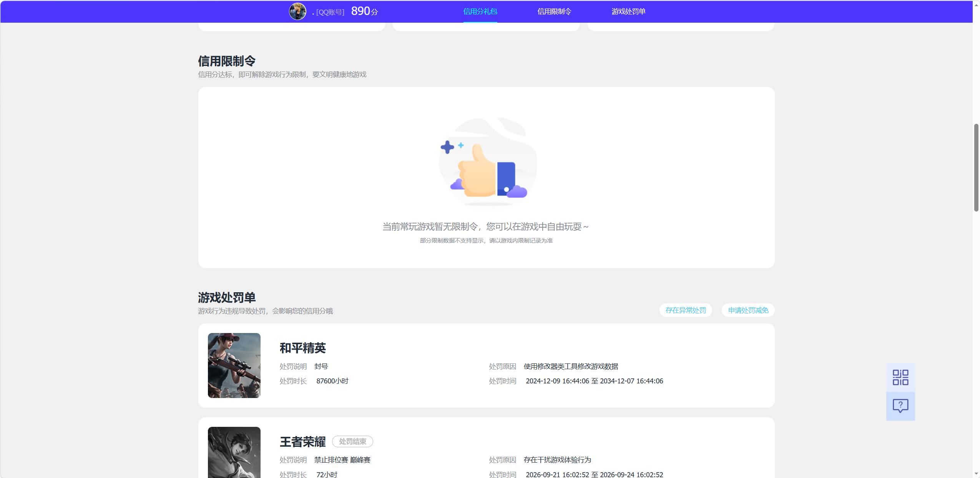
Task: Click 2026-09-21 16:02:52 penalty time range
Action: coord(594,475)
